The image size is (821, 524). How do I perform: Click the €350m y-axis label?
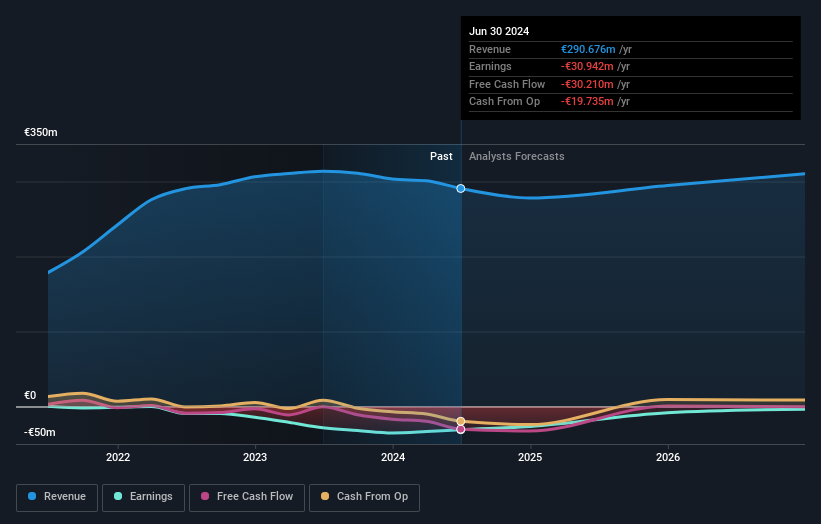[41, 132]
